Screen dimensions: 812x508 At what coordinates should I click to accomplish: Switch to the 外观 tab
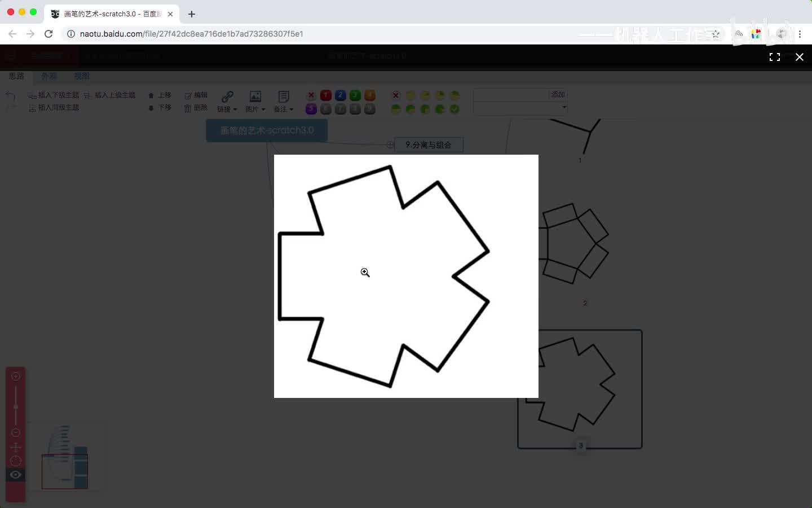(49, 76)
